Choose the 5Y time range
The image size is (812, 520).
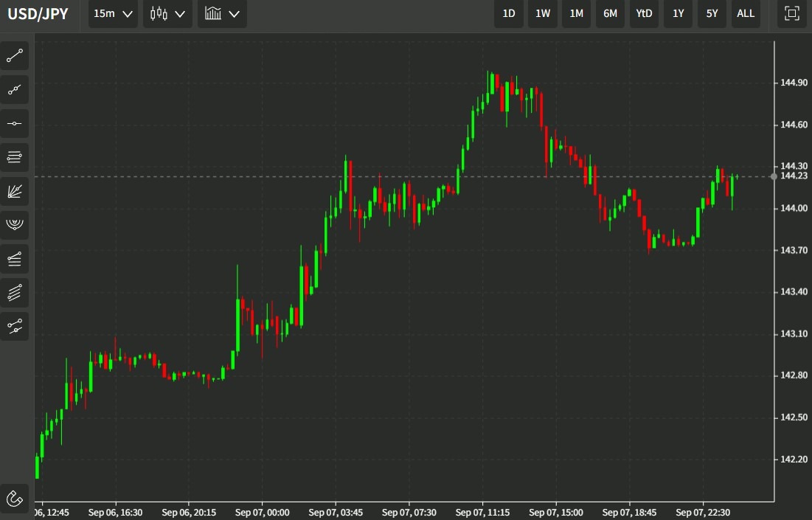[712, 13]
